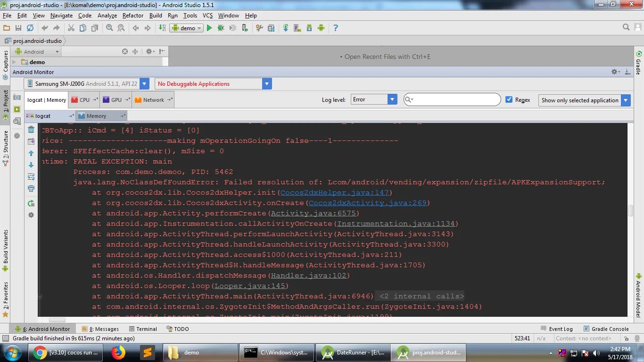Save all files using the floppy icon
644x362 pixels.
pos(18,28)
